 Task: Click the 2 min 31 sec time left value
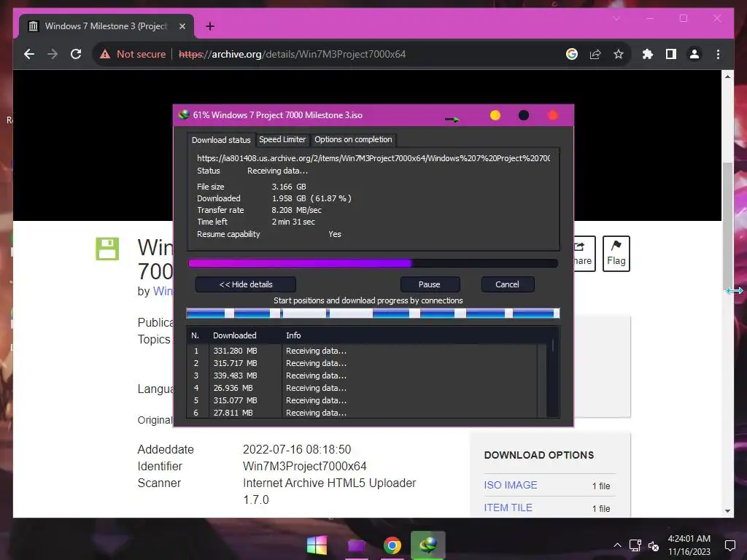tap(293, 222)
